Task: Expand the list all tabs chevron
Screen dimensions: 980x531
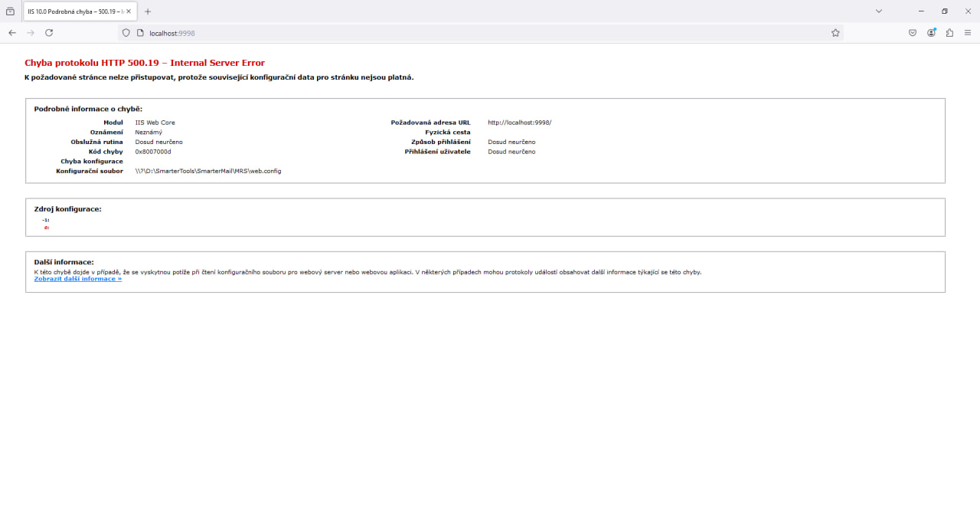Action: pyautogui.click(x=879, y=11)
